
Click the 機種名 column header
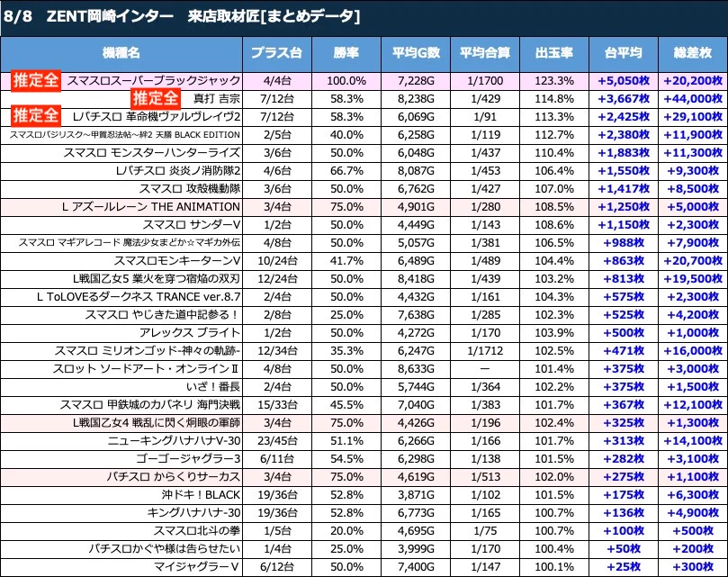pos(121,53)
